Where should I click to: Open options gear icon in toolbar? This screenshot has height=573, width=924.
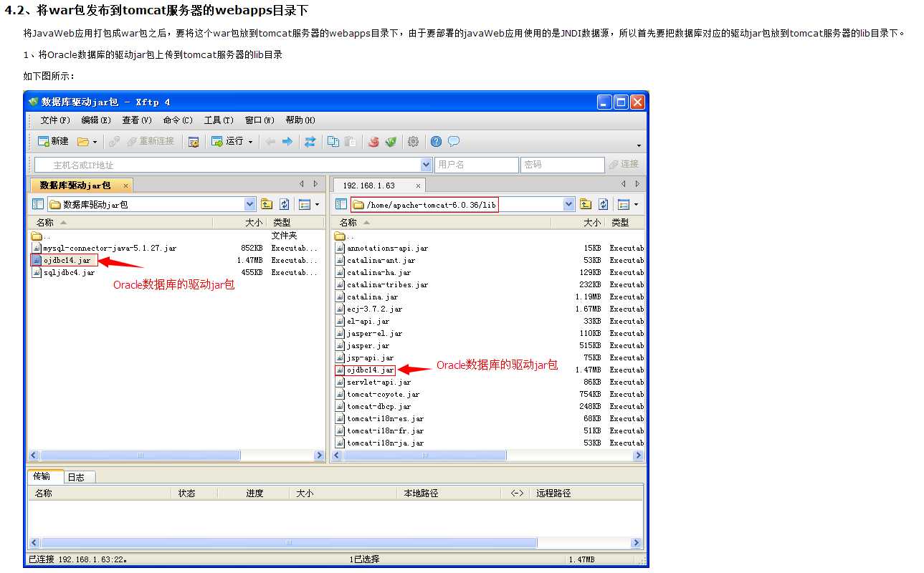[x=413, y=142]
